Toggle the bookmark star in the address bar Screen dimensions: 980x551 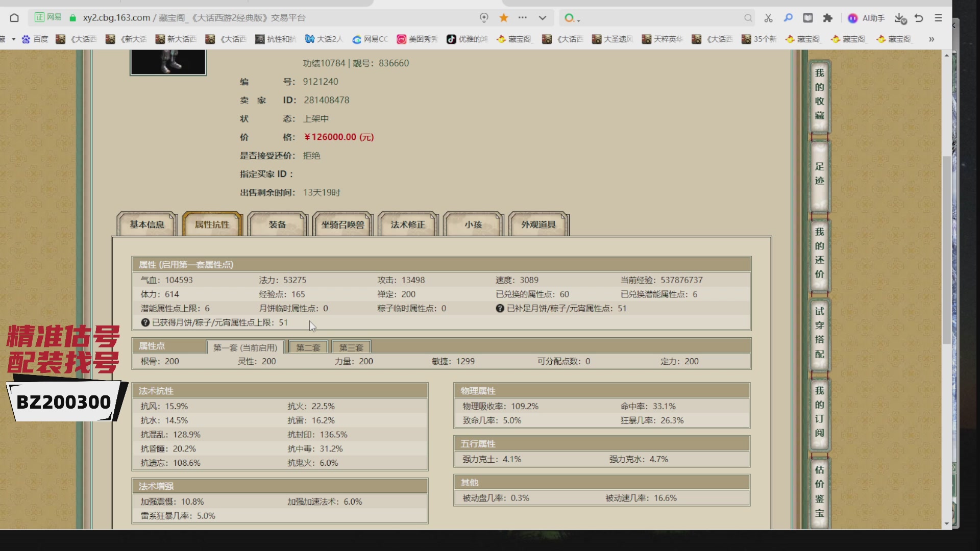coord(503,17)
